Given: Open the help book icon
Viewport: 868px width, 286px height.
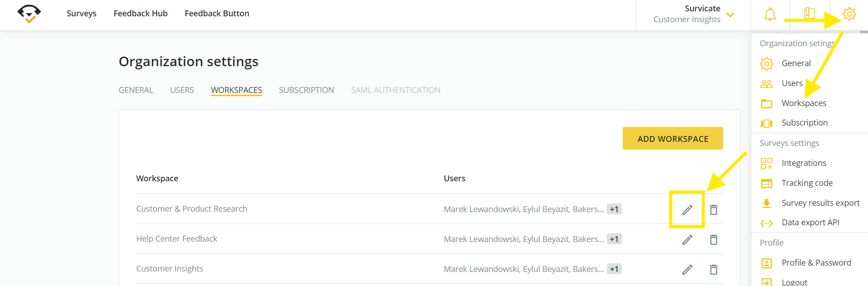Looking at the screenshot, I should point(809,14).
